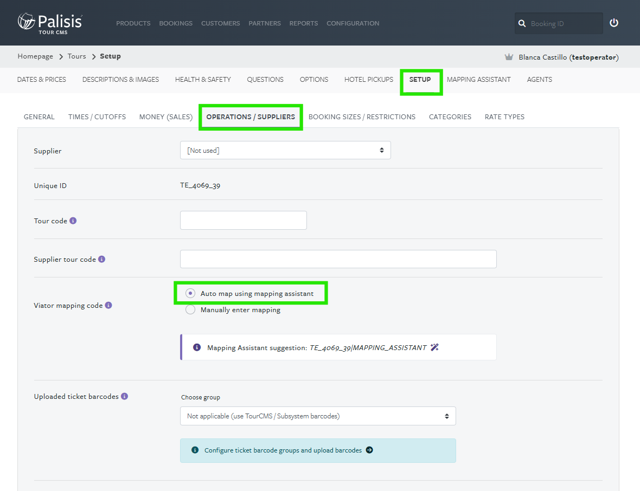Screen dimensions: 640x491
Task: Open the Configuration menu
Action: coord(353,23)
